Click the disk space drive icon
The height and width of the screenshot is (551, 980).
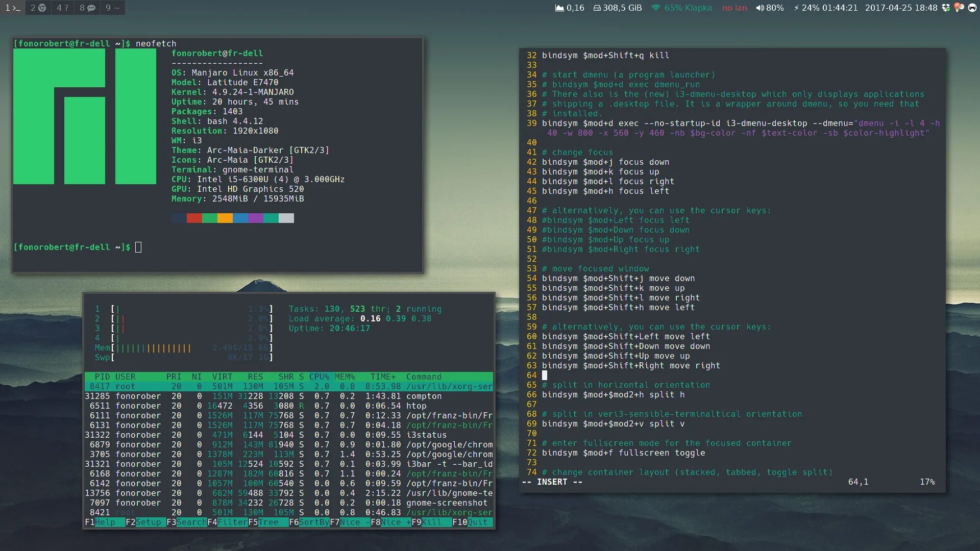pyautogui.click(x=597, y=8)
